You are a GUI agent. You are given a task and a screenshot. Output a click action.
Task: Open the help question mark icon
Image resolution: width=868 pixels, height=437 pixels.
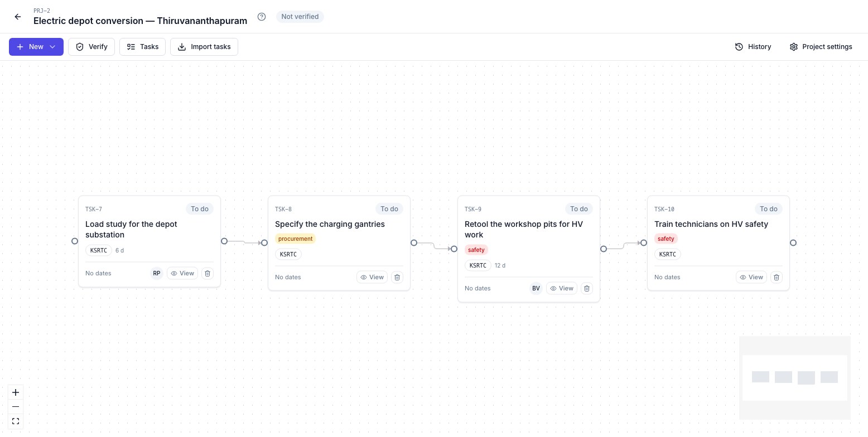point(262,17)
